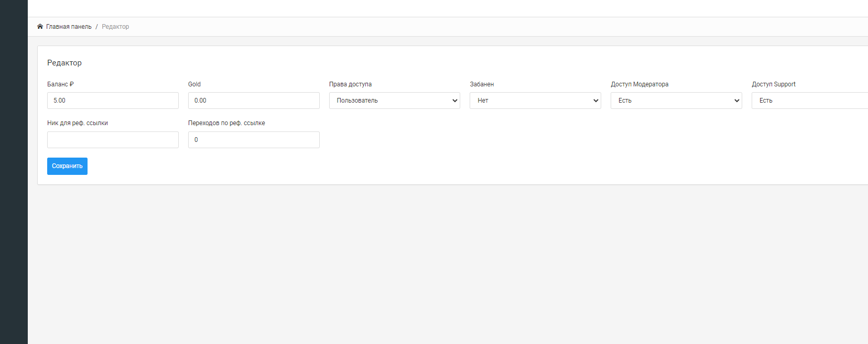Click the Редактор panel heading
This screenshot has width=868, height=344.
(64, 63)
